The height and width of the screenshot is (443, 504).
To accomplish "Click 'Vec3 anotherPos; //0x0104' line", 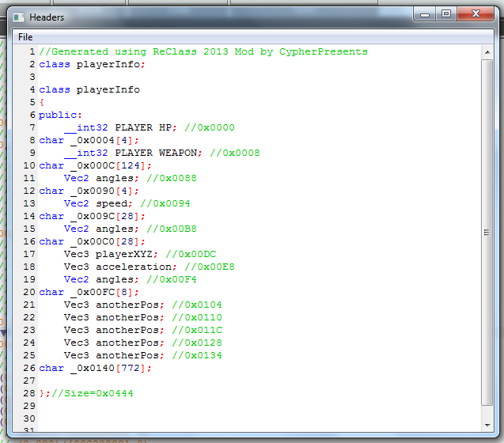I will (142, 305).
